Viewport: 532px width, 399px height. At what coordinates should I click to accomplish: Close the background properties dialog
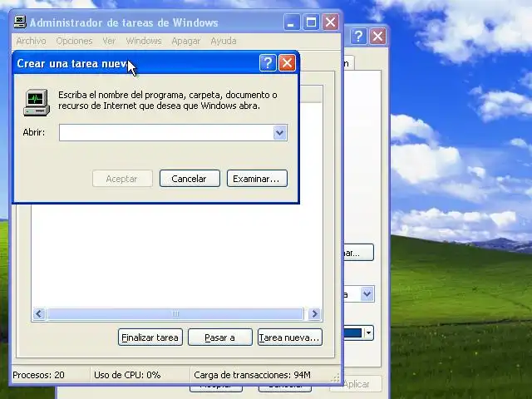377,36
